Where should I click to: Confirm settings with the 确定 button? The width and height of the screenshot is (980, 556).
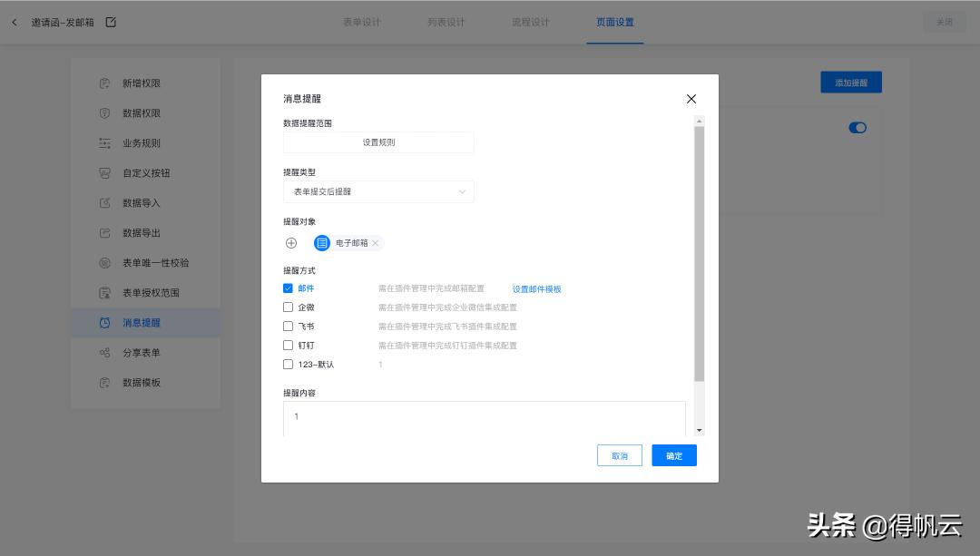pos(673,454)
